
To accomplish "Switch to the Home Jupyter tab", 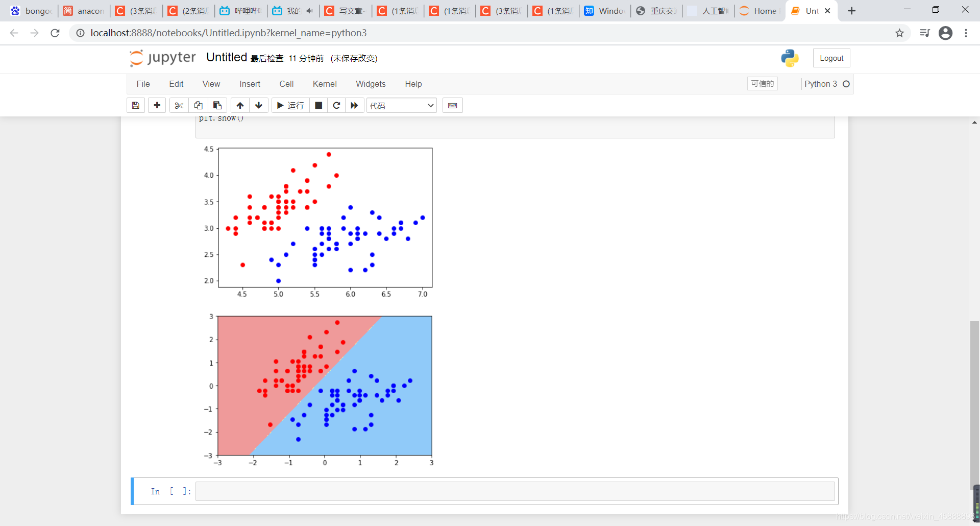I will pyautogui.click(x=759, y=11).
